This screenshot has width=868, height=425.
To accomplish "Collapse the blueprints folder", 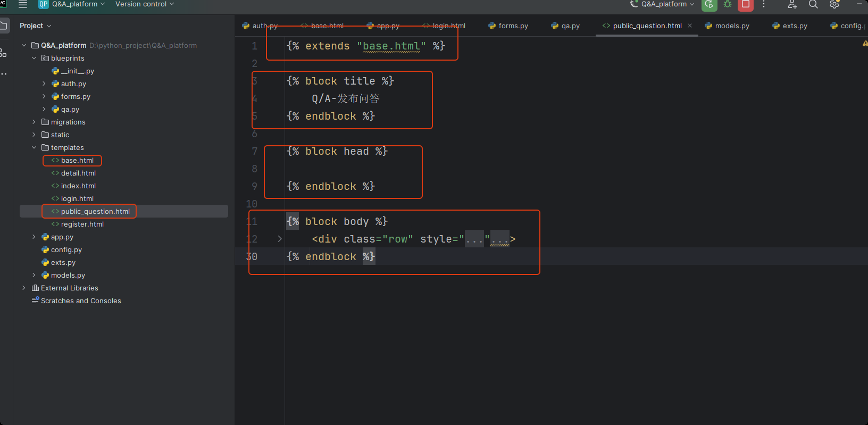I will (34, 58).
